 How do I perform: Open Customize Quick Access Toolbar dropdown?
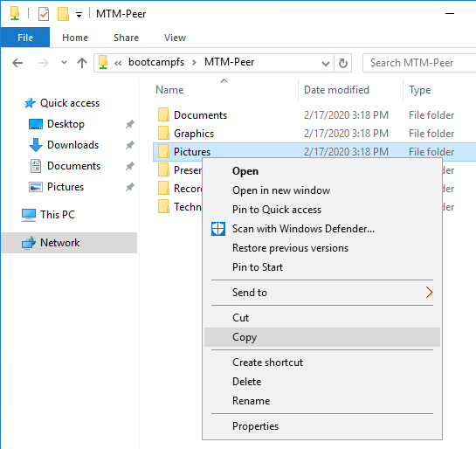[x=79, y=15]
